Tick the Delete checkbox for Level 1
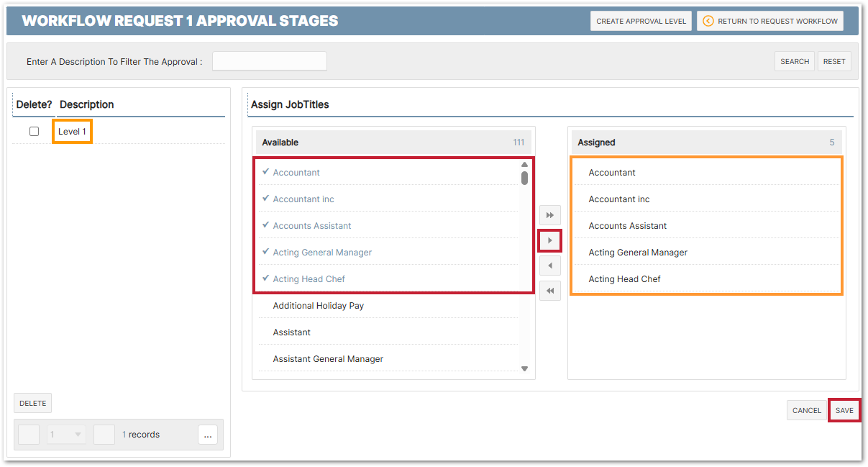This screenshot has width=868, height=467. pyautogui.click(x=34, y=132)
